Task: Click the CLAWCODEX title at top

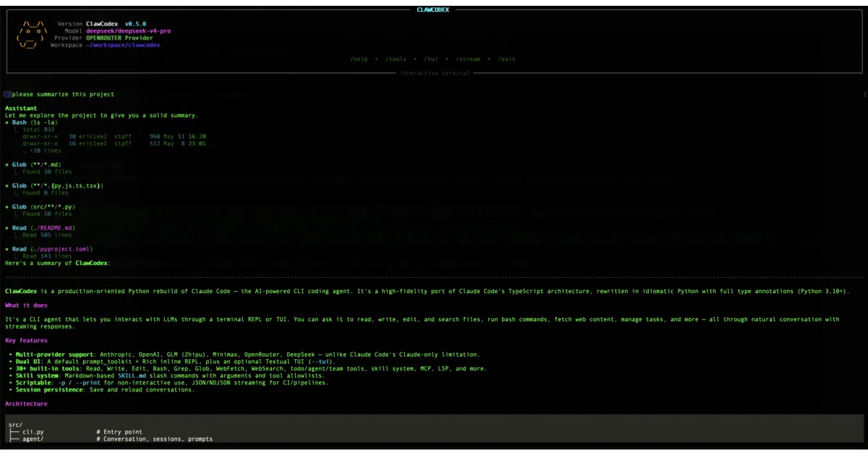Action: coord(433,10)
